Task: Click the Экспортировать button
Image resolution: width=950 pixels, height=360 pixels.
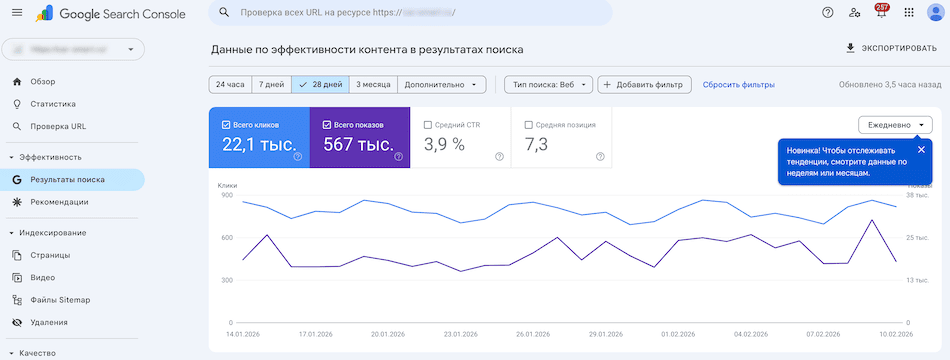Action: click(891, 48)
